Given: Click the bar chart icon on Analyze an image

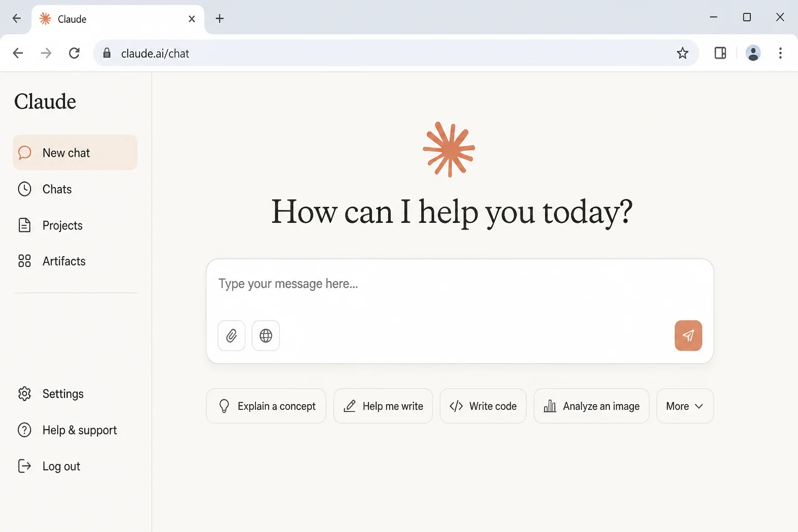Looking at the screenshot, I should (550, 406).
